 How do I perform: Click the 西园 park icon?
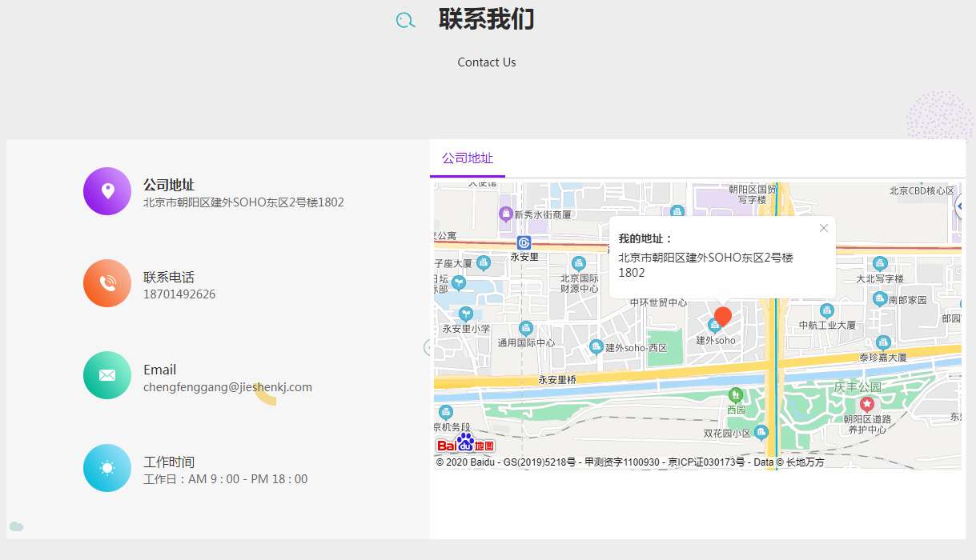click(736, 394)
